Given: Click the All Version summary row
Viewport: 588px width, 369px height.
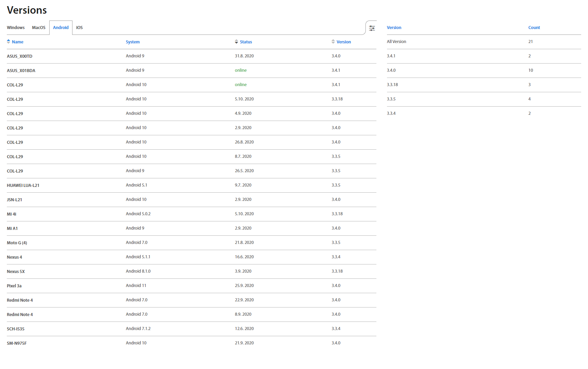Looking at the screenshot, I should coord(397,42).
